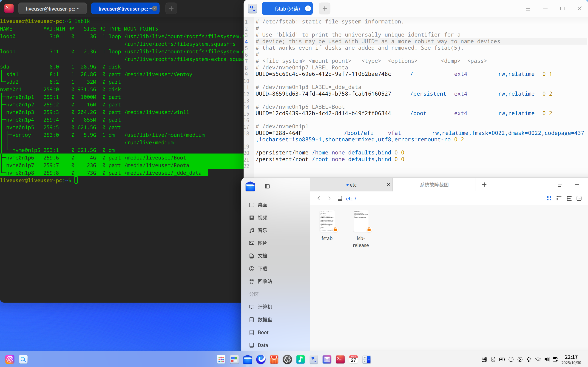Switch to the 系统故障截图 tab
Viewport: 588px width, 367px height.
(x=434, y=185)
